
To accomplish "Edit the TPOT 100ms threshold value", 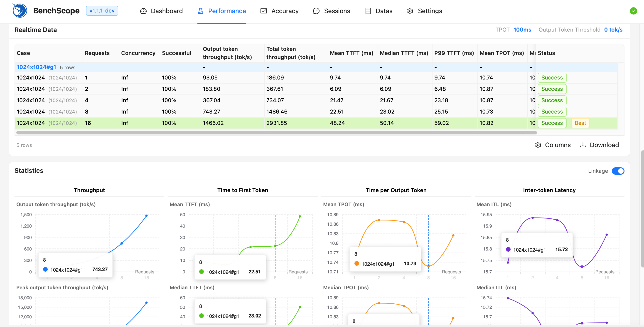I will (522, 30).
